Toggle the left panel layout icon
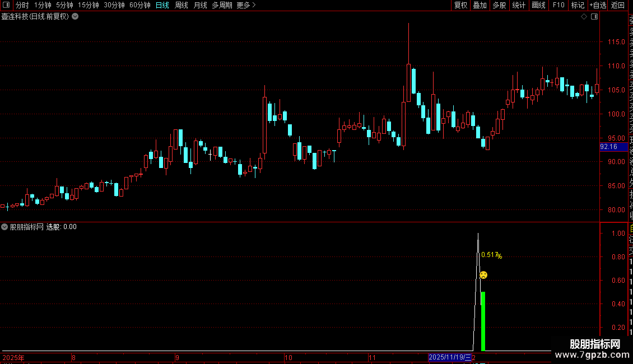633x364 pixels. [6, 5]
